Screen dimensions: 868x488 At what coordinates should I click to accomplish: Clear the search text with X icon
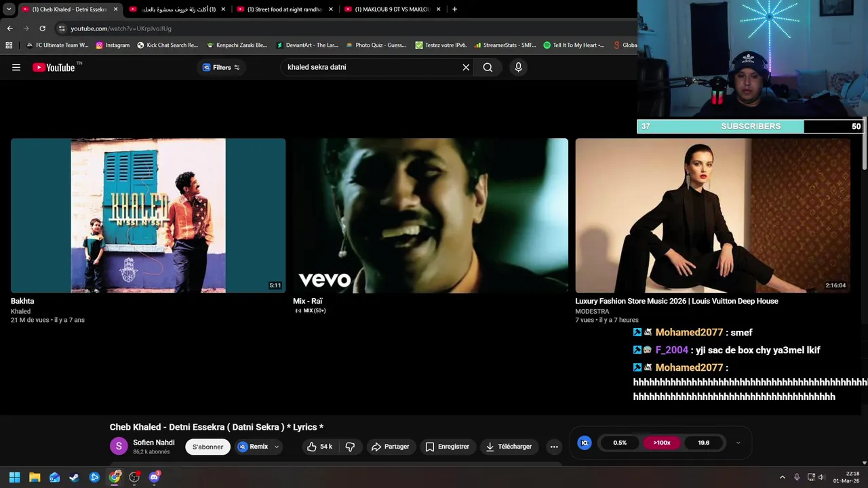pos(466,67)
